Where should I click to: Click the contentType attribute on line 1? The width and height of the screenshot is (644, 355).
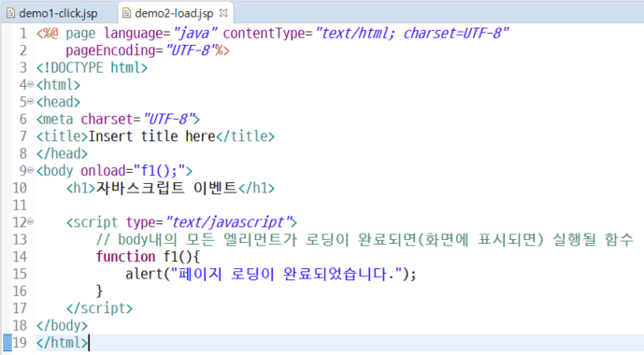tap(366, 33)
